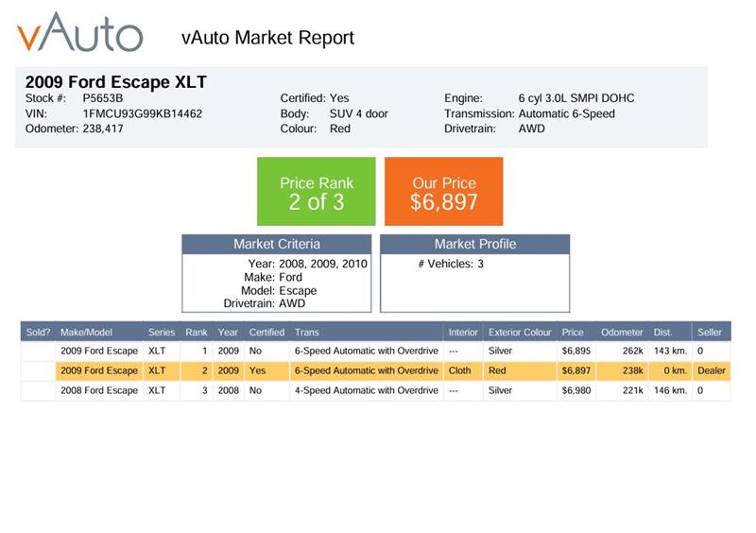756x533 pixels.
Task: Select rank 1 row's 2009 Ford Escape cell
Action: [x=99, y=352]
